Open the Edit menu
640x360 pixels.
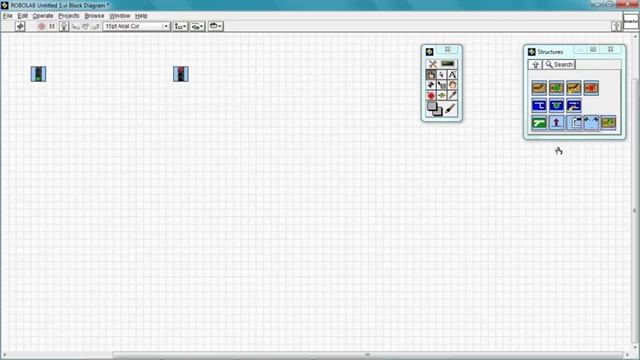22,16
